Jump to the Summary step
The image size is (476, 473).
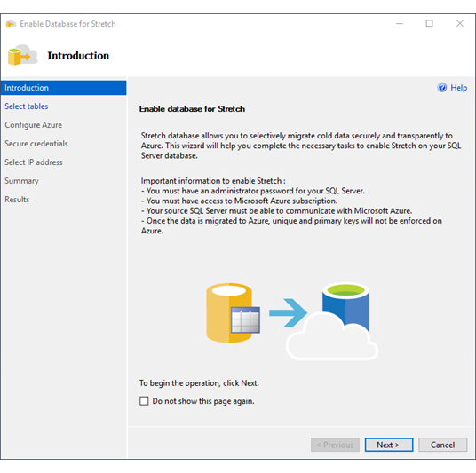21,181
